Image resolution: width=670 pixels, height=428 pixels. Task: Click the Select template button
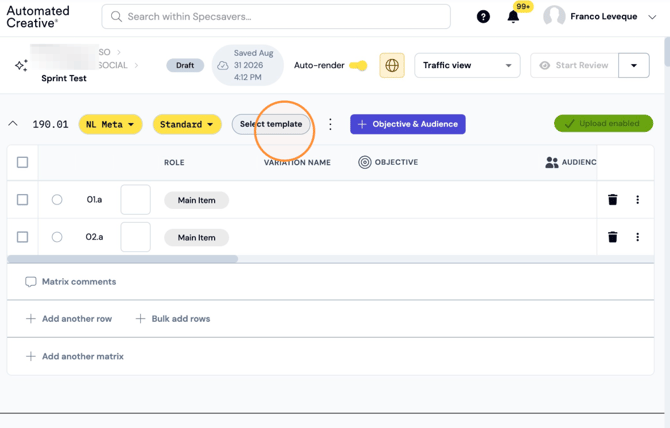[271, 124]
